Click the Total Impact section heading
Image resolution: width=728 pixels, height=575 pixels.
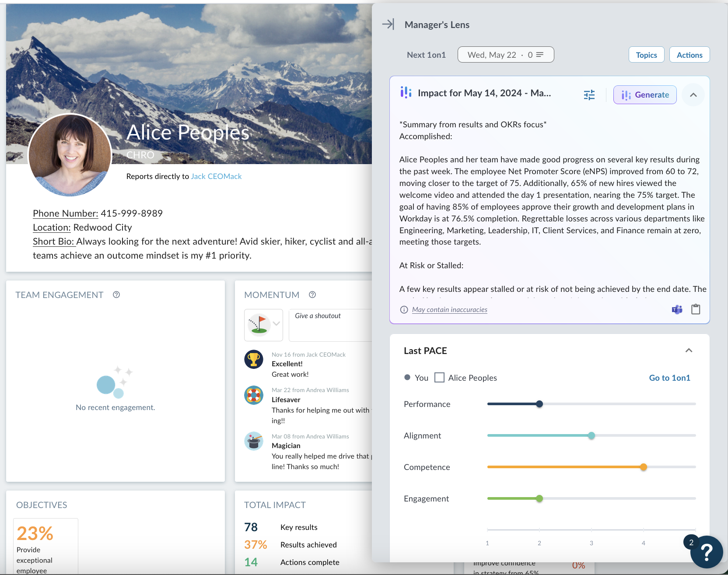(275, 505)
